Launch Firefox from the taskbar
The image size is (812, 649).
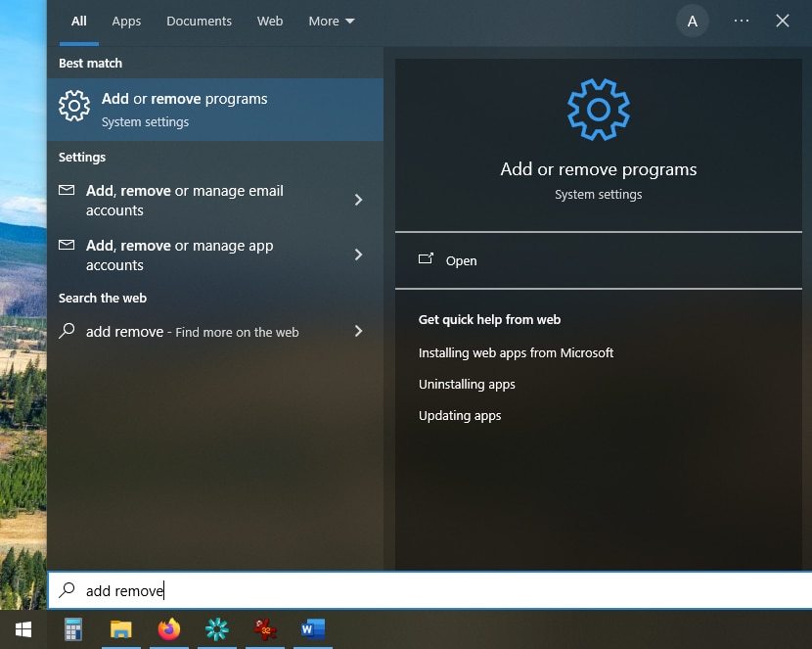(x=168, y=629)
